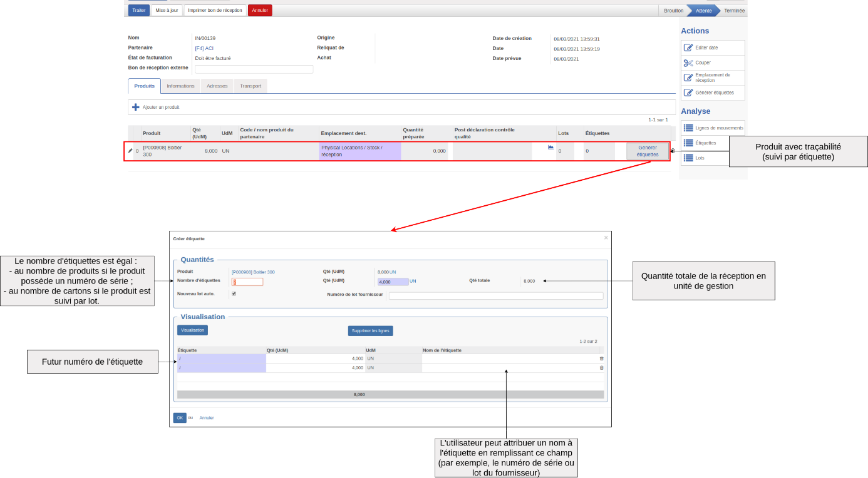
Task: Click the Traiter button
Action: point(139,11)
